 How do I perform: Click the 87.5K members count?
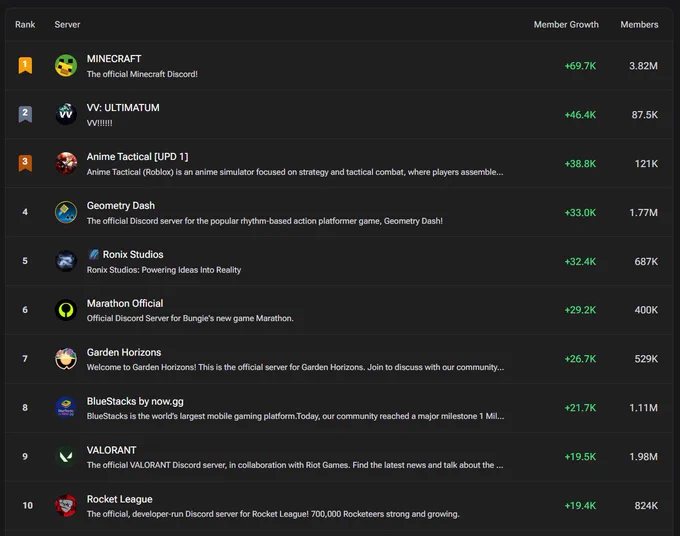645,115
